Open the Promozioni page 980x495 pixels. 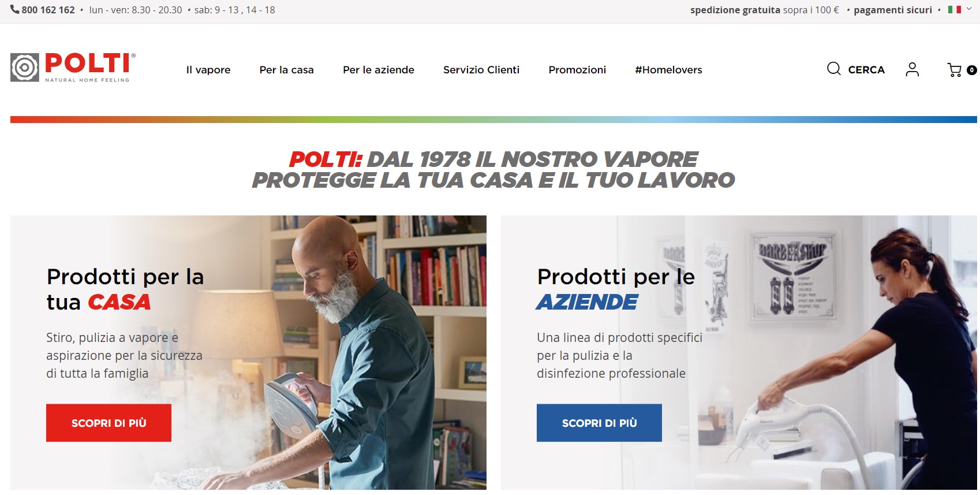coord(577,70)
